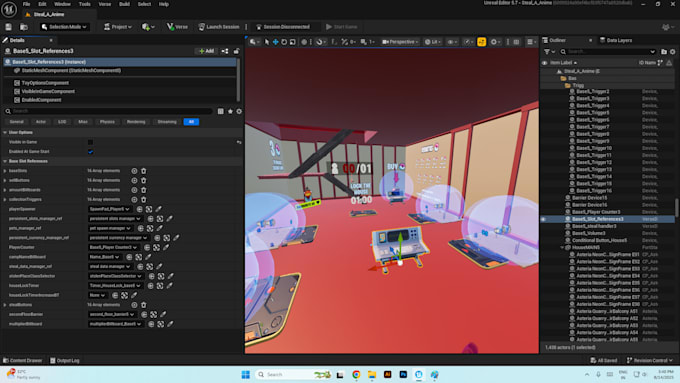This screenshot has height=383, width=680.
Task: Click Details panel search field
Action: (108, 111)
